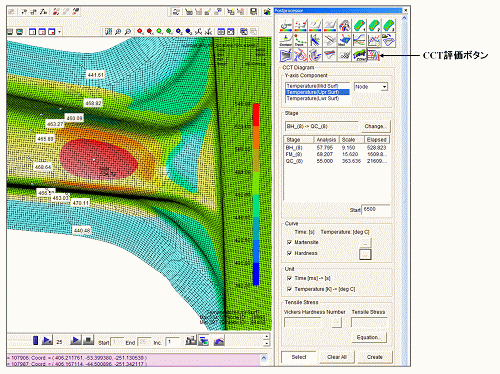This screenshot has height=374, width=500.
Task: Select Temperature(Lwr Surf) list item
Action: (313, 99)
